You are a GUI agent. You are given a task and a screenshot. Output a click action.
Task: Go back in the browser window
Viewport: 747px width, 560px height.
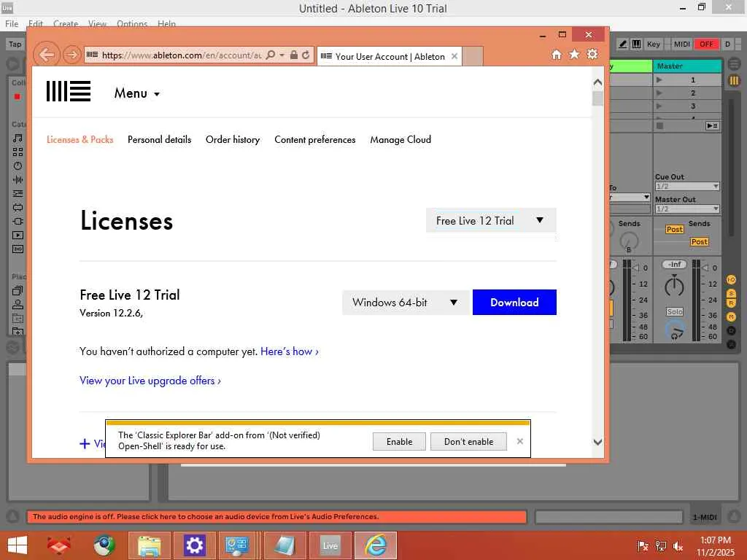[x=46, y=55]
